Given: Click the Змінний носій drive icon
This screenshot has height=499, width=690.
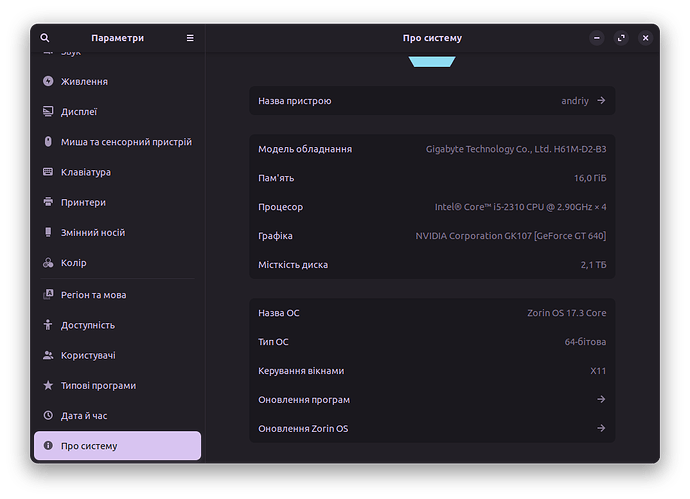Looking at the screenshot, I should [48, 232].
